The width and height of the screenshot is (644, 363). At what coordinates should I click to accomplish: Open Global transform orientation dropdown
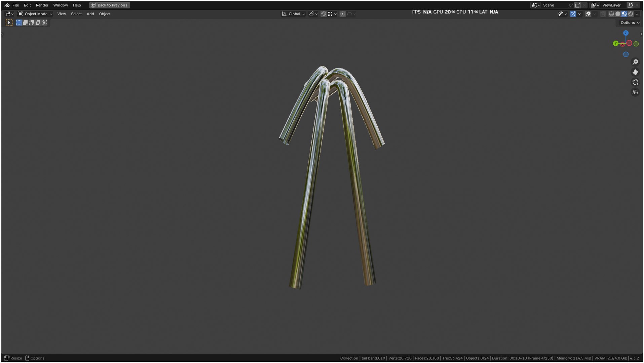pyautogui.click(x=293, y=14)
